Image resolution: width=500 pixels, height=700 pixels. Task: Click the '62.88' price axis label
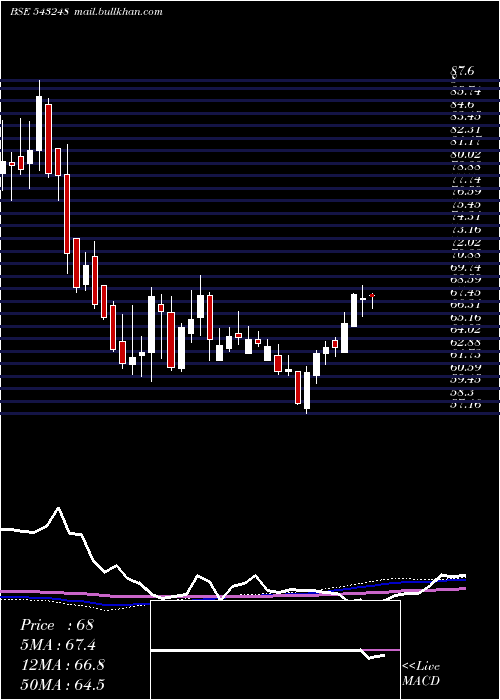coord(466,342)
